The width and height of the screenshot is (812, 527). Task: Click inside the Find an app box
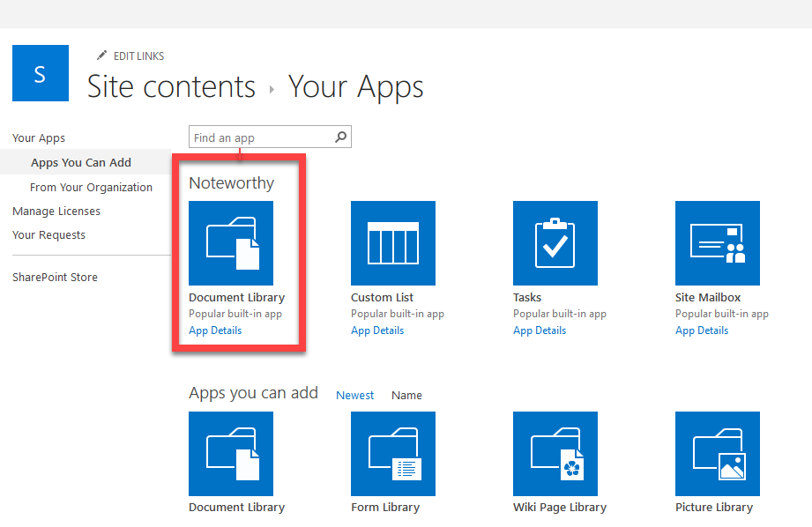[260, 137]
